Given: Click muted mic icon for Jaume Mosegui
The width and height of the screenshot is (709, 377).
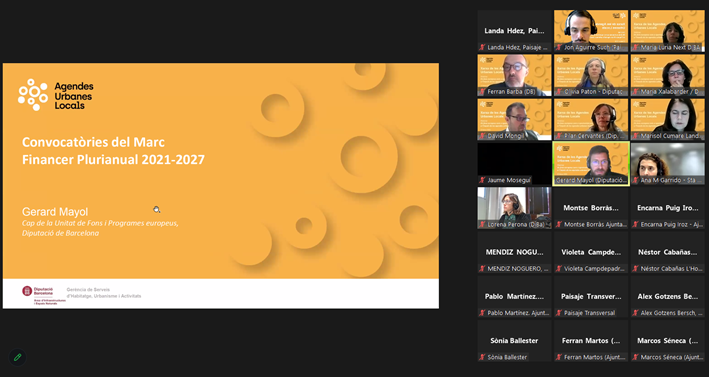Looking at the screenshot, I should 482,180.
